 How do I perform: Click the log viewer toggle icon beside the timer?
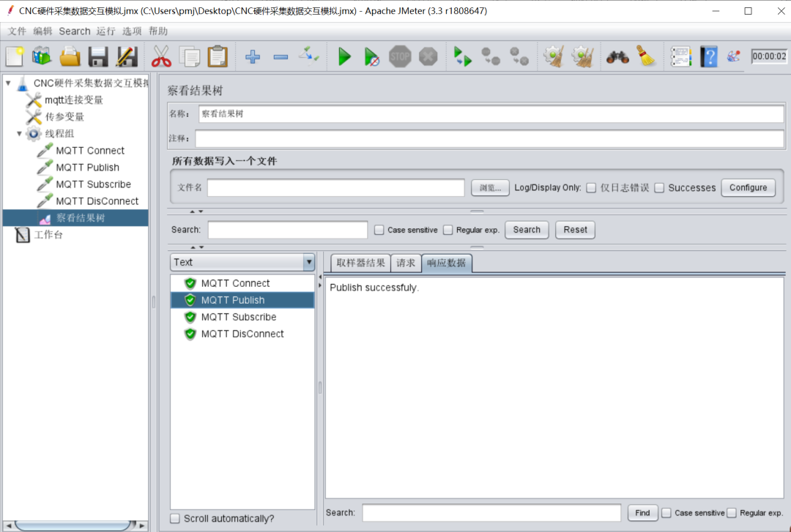733,56
